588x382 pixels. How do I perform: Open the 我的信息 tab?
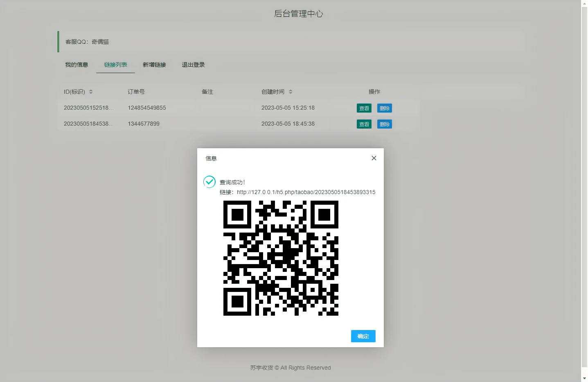click(77, 65)
